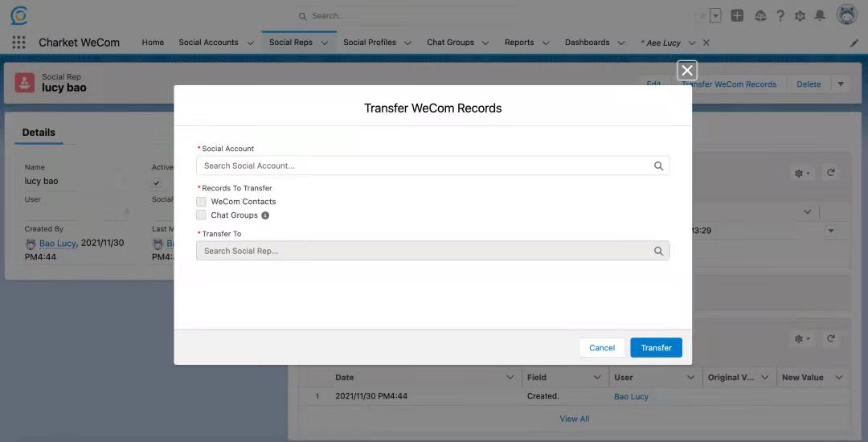Screen dimensions: 868x442
Task: Click Cancel in the dialog
Action: tap(601, 348)
